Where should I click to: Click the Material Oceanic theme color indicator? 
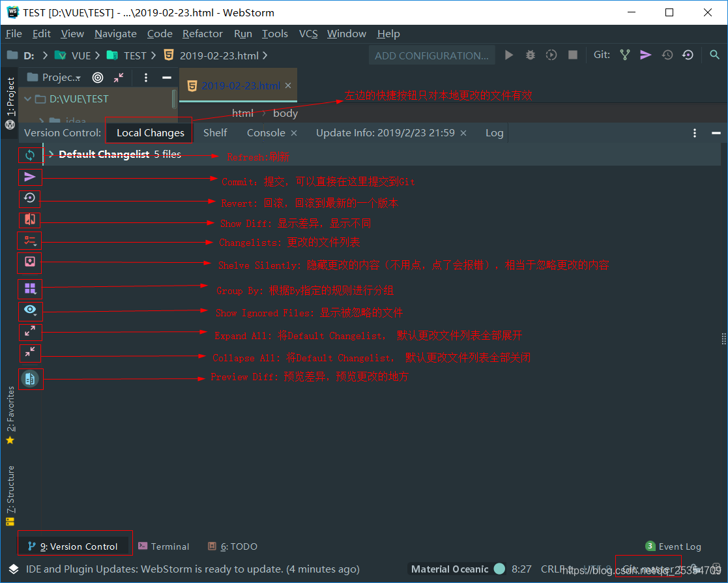tap(499, 569)
